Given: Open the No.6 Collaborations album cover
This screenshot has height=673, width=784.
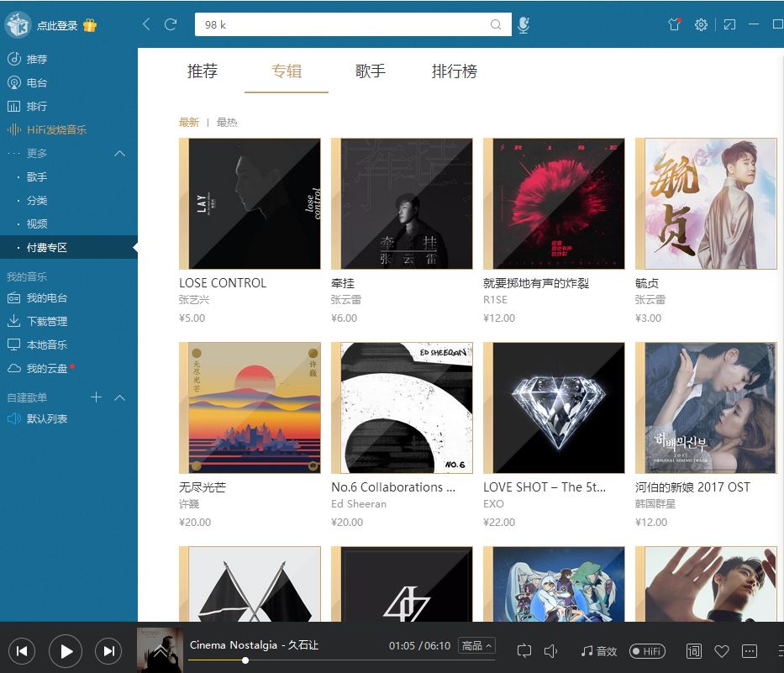Looking at the screenshot, I should 402,407.
